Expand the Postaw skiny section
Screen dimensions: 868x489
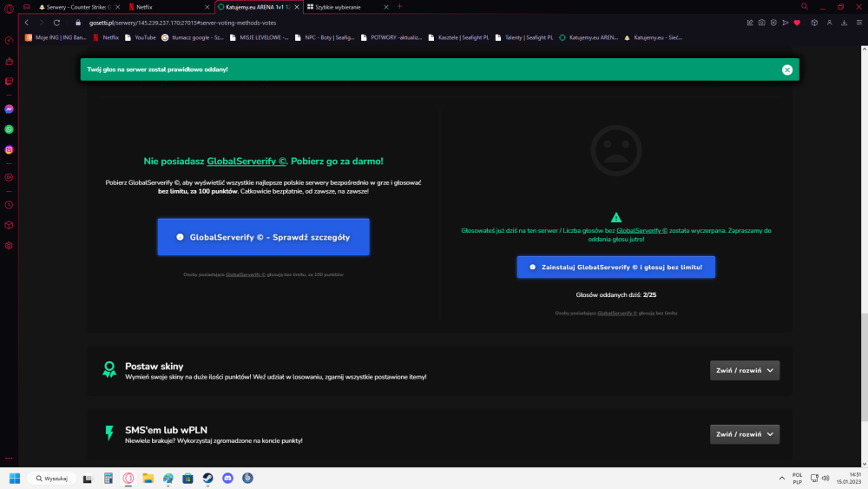pyautogui.click(x=745, y=371)
